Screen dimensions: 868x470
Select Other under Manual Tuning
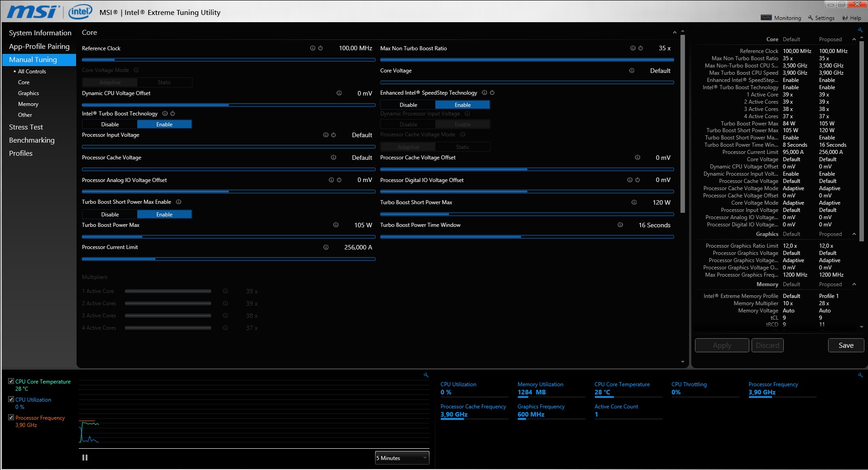pyautogui.click(x=25, y=115)
